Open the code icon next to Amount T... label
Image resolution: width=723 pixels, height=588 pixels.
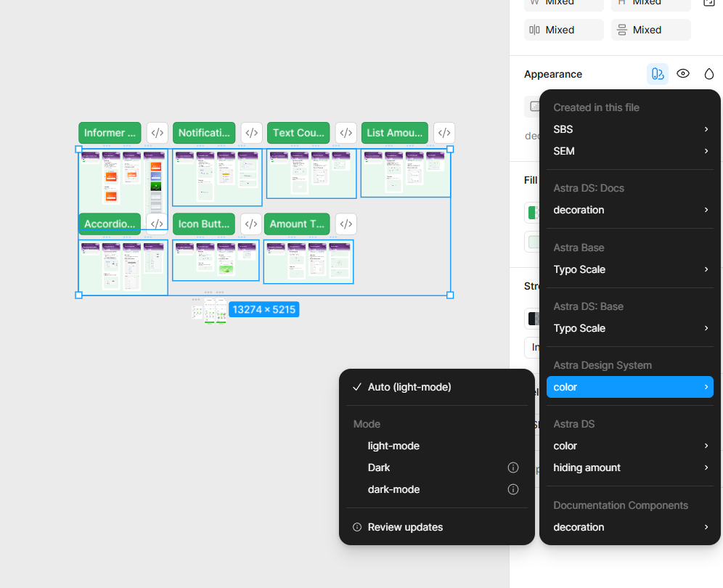tap(346, 224)
